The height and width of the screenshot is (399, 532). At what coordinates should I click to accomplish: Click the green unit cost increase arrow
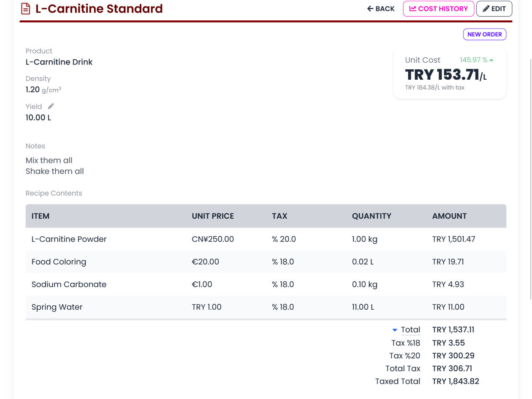491,60
